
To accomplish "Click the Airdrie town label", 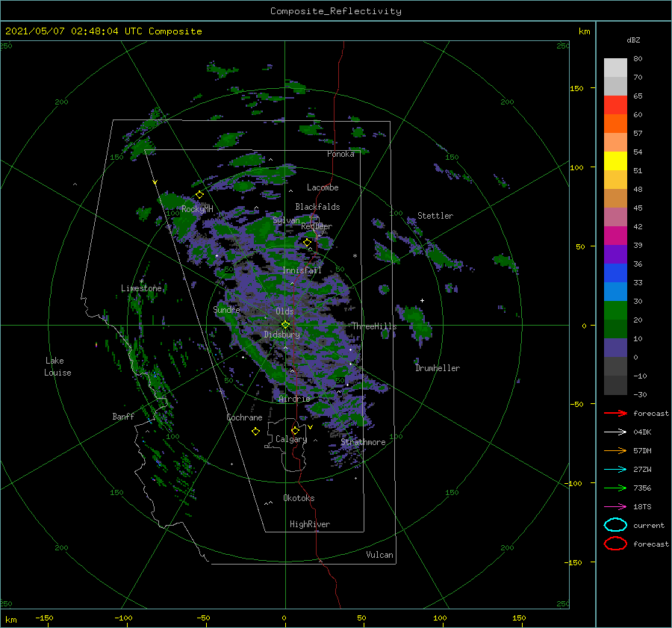I will click(x=294, y=399).
